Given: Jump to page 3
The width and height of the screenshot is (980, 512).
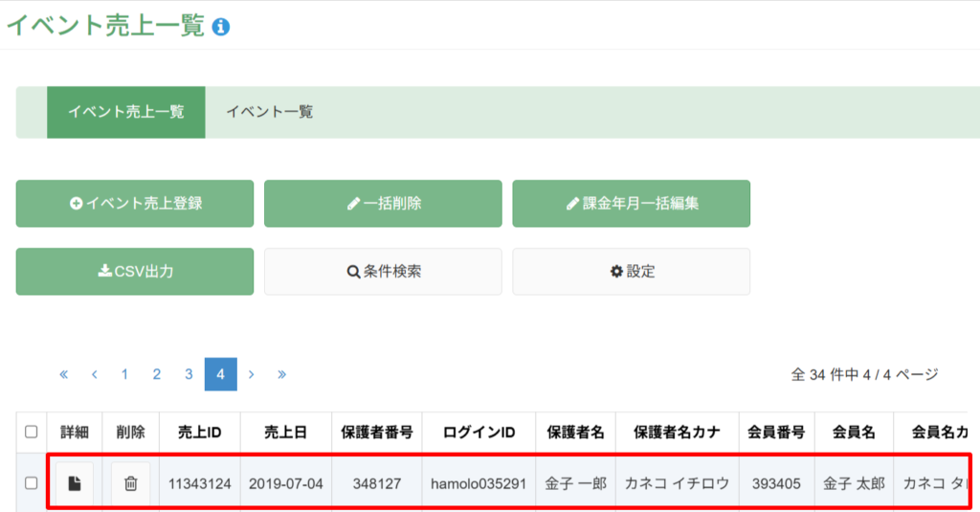Looking at the screenshot, I should (x=189, y=374).
